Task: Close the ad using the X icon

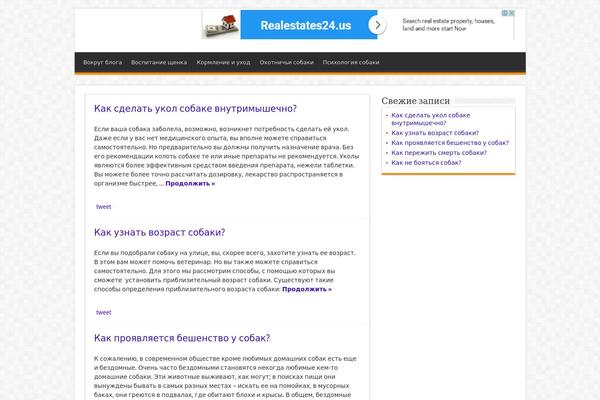Action: (x=512, y=13)
